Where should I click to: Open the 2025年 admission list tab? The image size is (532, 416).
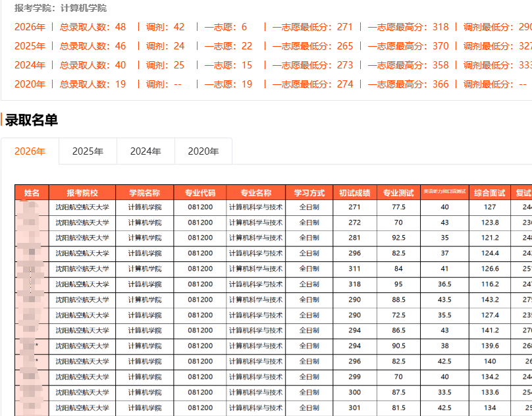88,151
